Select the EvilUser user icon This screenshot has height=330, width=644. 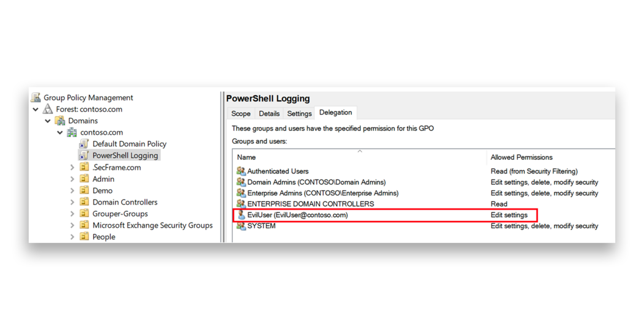click(x=241, y=215)
